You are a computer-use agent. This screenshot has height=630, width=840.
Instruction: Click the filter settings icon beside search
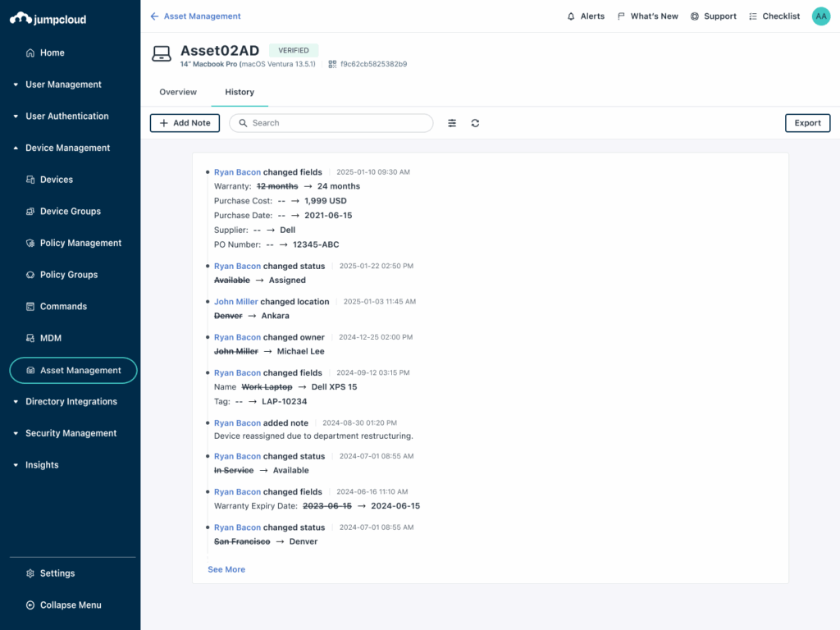[452, 123]
